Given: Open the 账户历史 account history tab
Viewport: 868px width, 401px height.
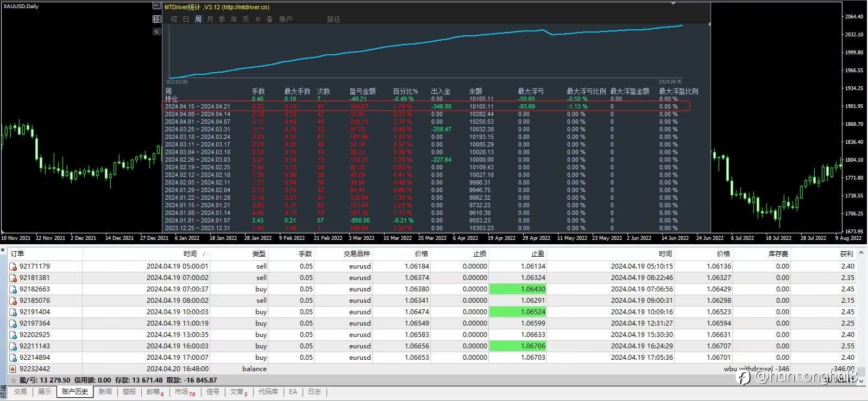Looking at the screenshot, I should (75, 392).
